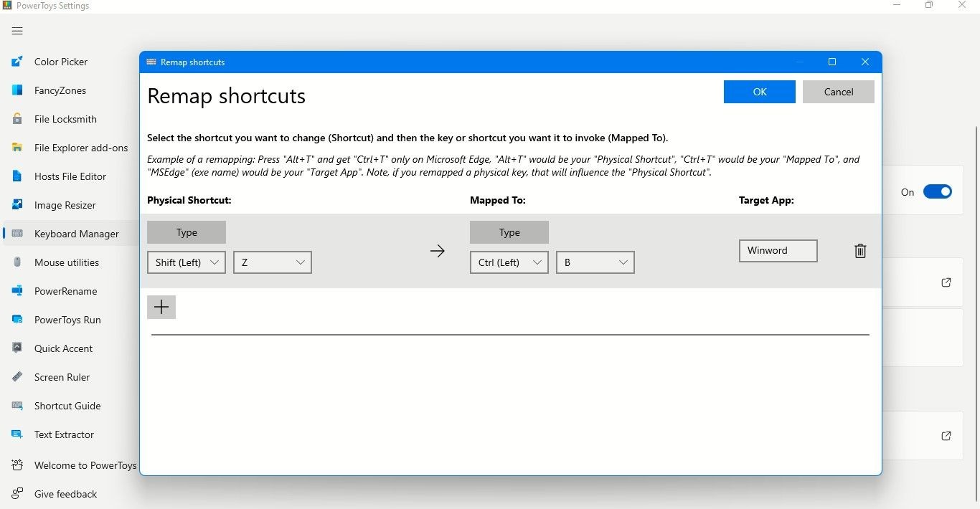
Task: Click the Shortcut Guide icon
Action: [x=17, y=406]
